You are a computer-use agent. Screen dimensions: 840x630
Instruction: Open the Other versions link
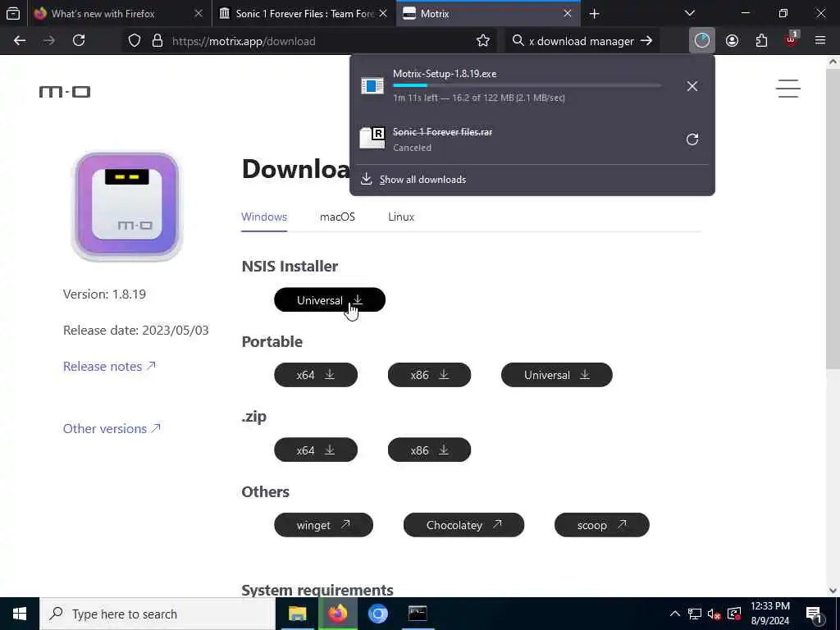(x=112, y=428)
